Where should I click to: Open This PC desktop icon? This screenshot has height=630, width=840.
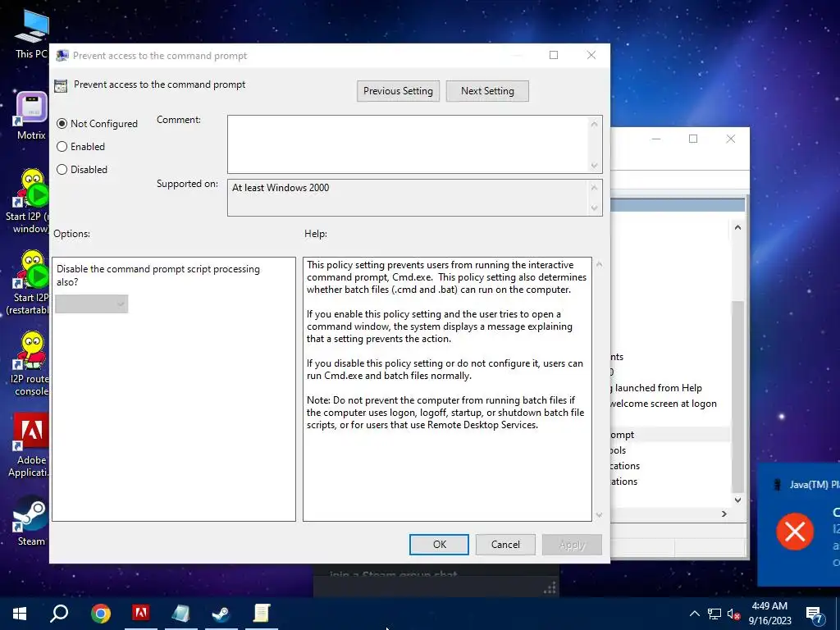pos(31,34)
